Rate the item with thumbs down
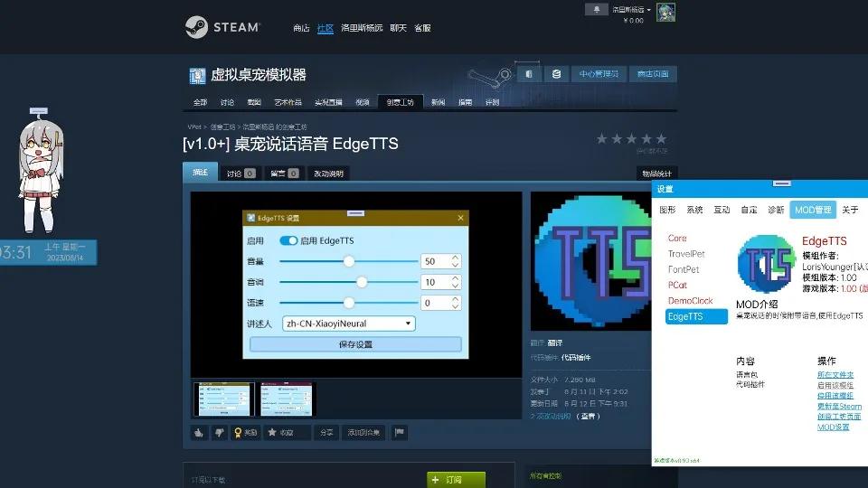 [219, 432]
